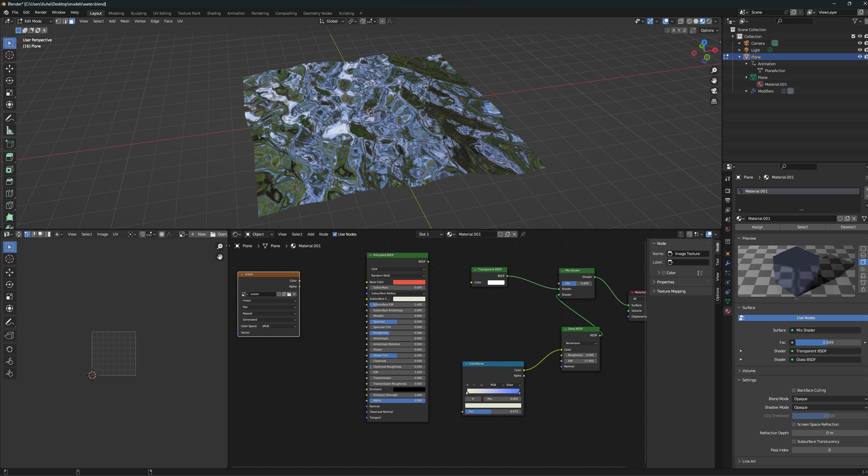Uncheck the Use Nodes checkbox in shader editor header
Viewport: 868px width, 476px height.
click(x=335, y=234)
